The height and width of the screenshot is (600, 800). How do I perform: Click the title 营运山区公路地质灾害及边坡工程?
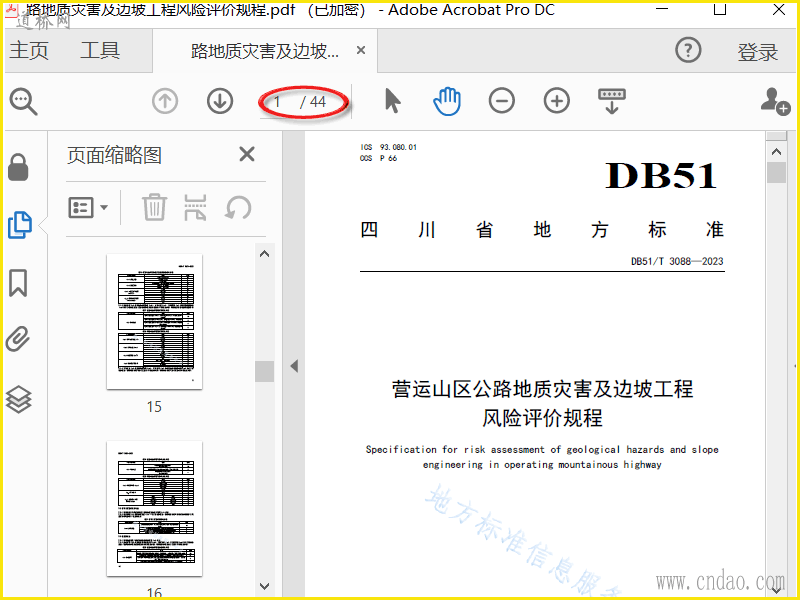click(x=542, y=389)
